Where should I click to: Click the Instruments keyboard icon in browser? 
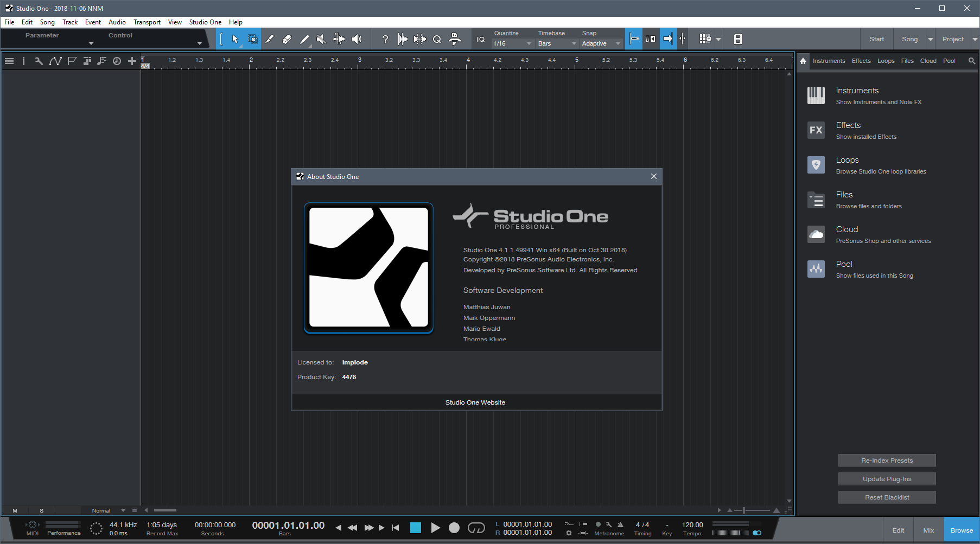(816, 95)
